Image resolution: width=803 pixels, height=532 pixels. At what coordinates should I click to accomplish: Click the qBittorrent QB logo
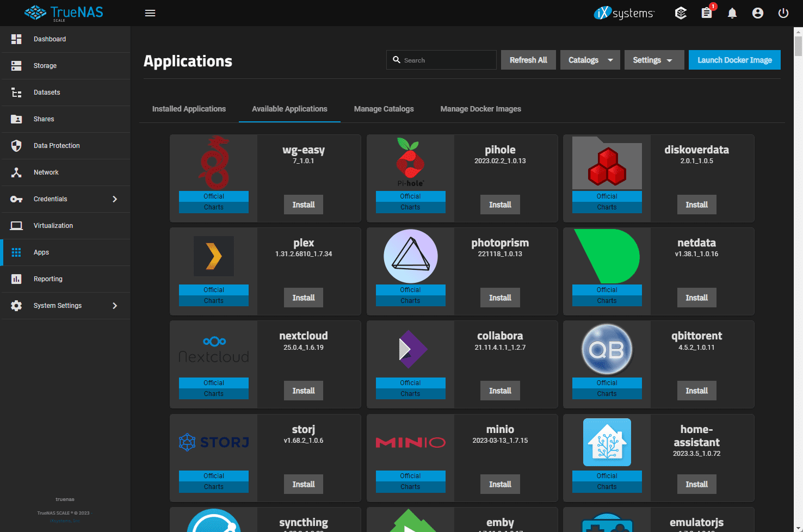click(x=607, y=349)
